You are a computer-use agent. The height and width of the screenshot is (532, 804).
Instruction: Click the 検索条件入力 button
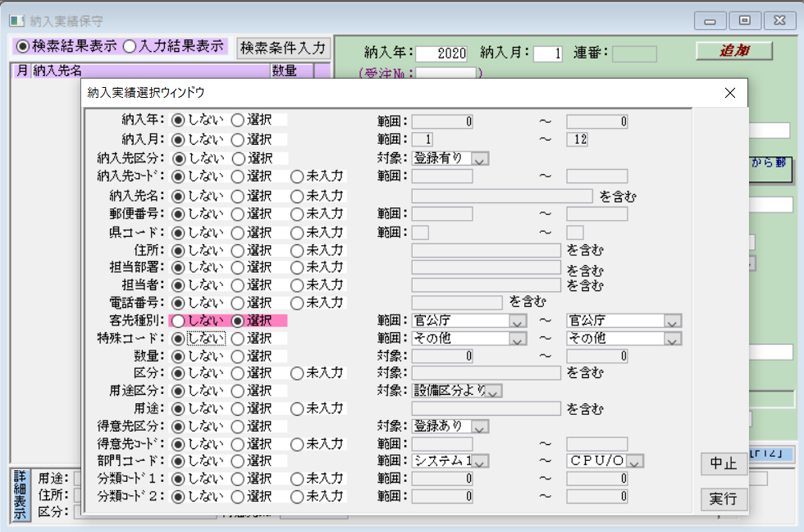pyautogui.click(x=283, y=47)
